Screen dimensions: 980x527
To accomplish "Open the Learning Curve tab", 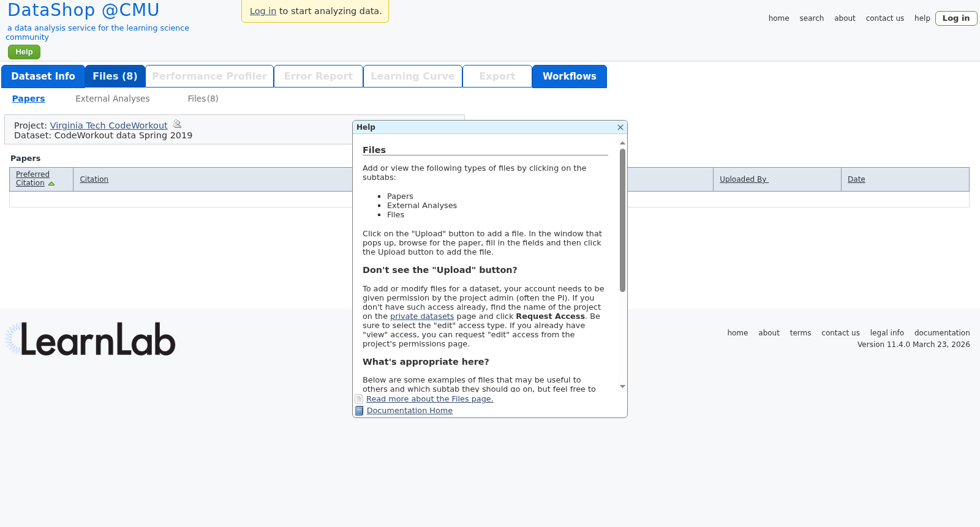I will click(x=413, y=77).
